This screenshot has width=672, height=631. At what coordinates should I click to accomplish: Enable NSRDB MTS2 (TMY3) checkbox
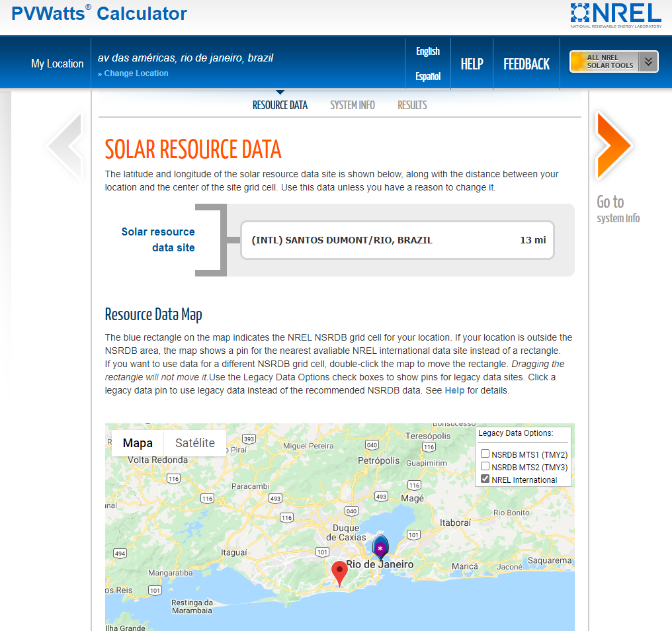click(x=485, y=466)
